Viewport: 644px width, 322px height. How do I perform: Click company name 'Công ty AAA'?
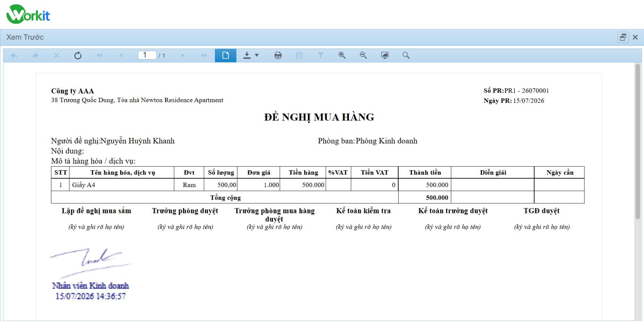point(73,91)
